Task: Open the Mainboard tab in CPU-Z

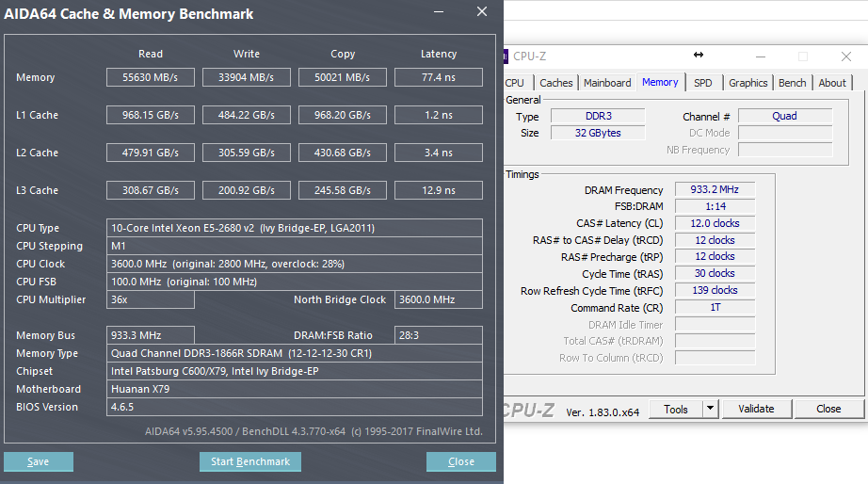Action: tap(607, 83)
